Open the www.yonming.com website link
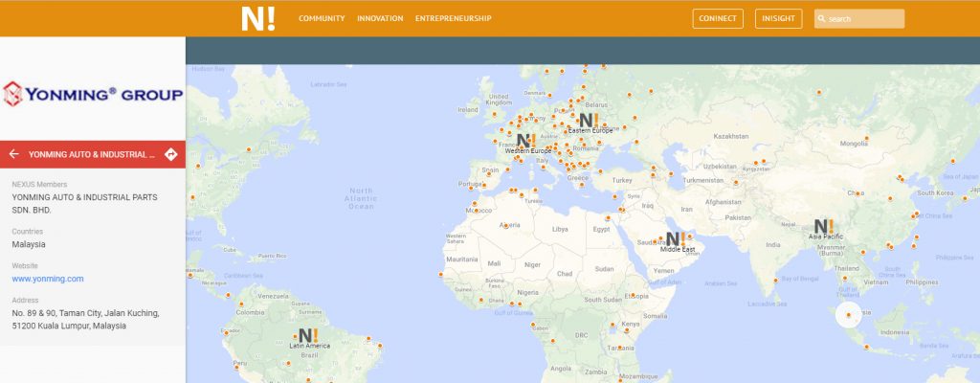 pos(48,279)
